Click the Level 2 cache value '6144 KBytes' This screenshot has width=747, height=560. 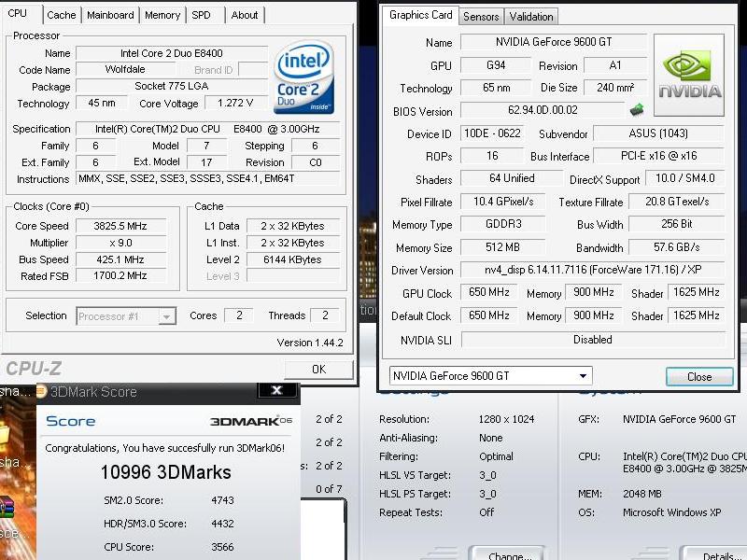pos(292,259)
